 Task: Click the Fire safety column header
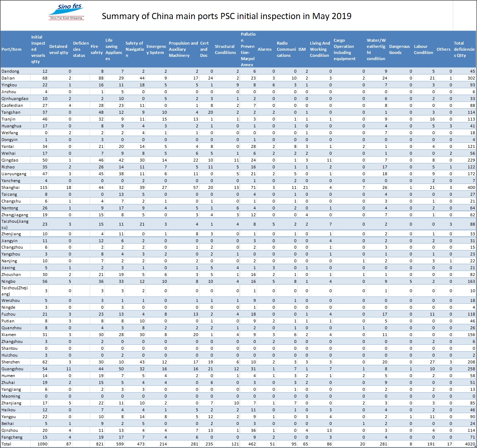pos(96,49)
